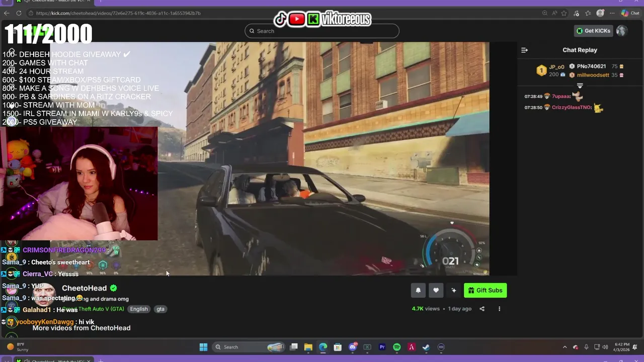Open chat user CrizzyGlassTNO

tap(572, 108)
